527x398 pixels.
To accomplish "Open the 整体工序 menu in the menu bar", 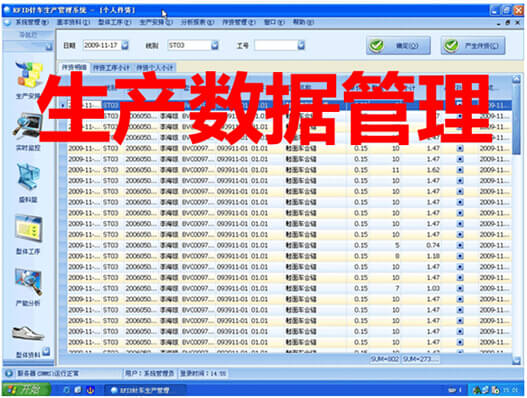I will (114, 23).
